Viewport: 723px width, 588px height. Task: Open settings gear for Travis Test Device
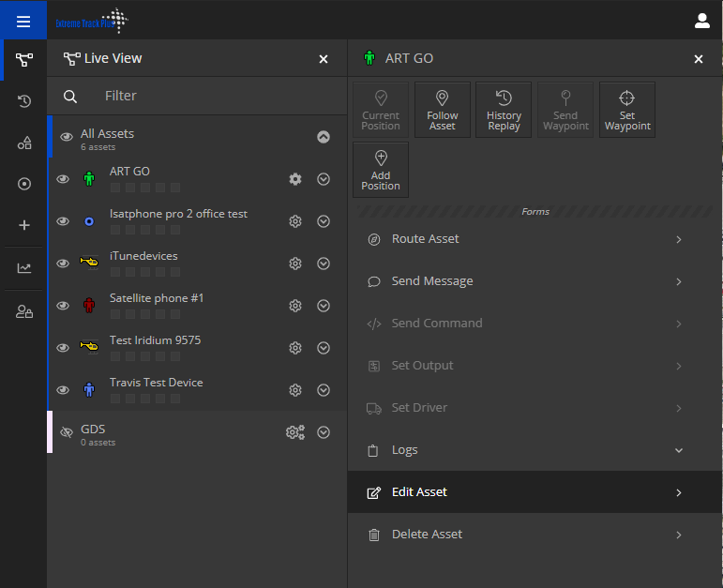coord(295,390)
